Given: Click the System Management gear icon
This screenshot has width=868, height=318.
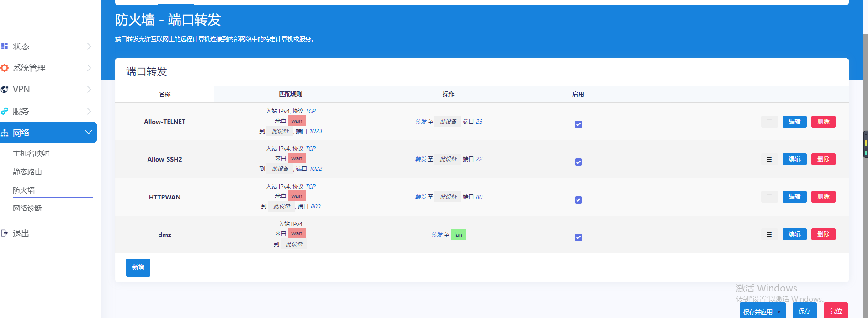Looking at the screenshot, I should 5,68.
